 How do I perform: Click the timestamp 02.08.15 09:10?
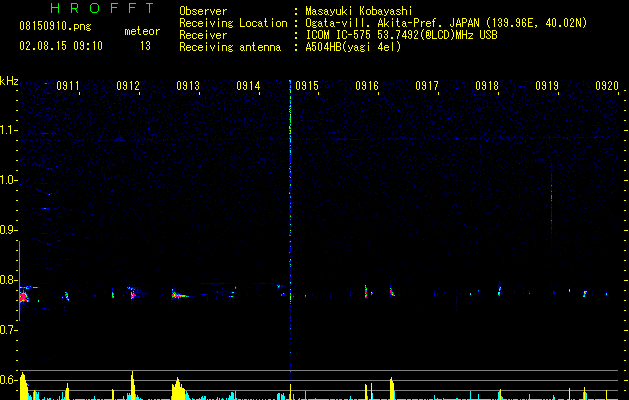tap(61, 46)
